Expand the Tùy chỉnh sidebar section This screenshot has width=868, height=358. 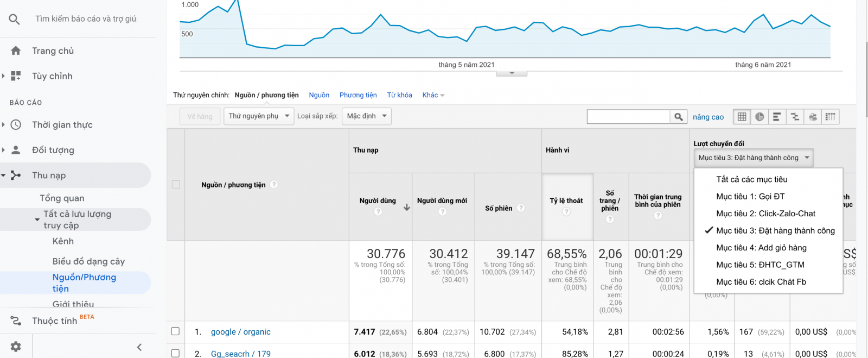coord(3,76)
